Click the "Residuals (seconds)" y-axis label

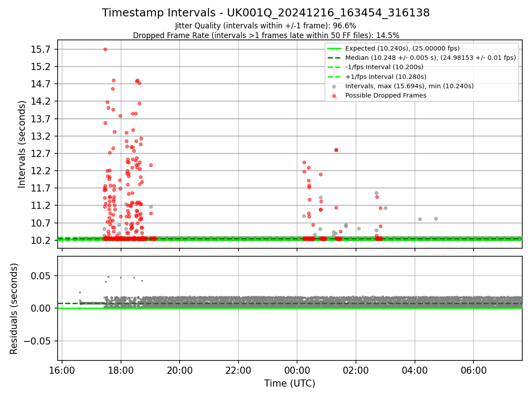14,309
